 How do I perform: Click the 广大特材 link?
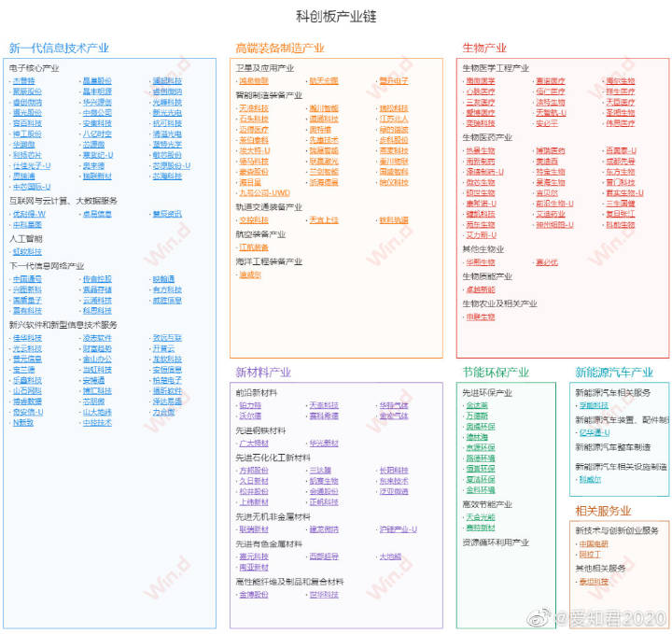tap(254, 444)
